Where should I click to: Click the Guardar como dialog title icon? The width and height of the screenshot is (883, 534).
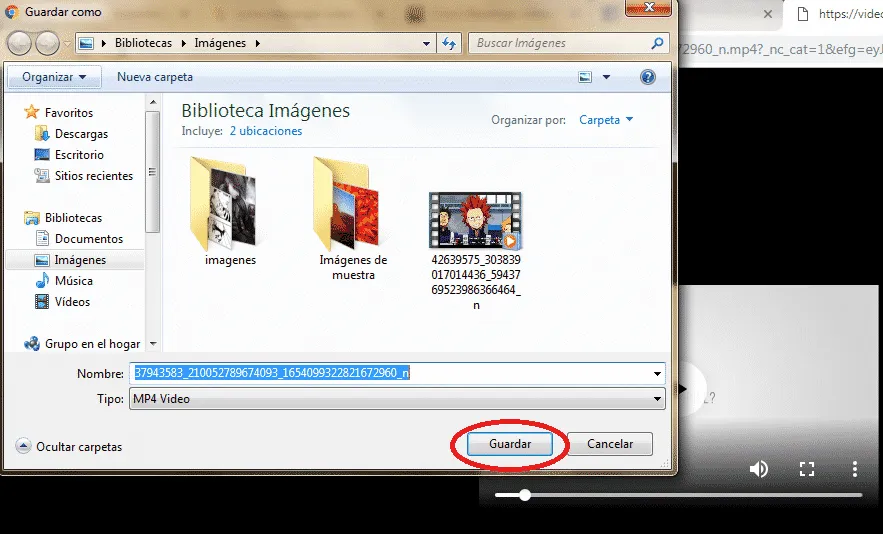click(x=11, y=12)
